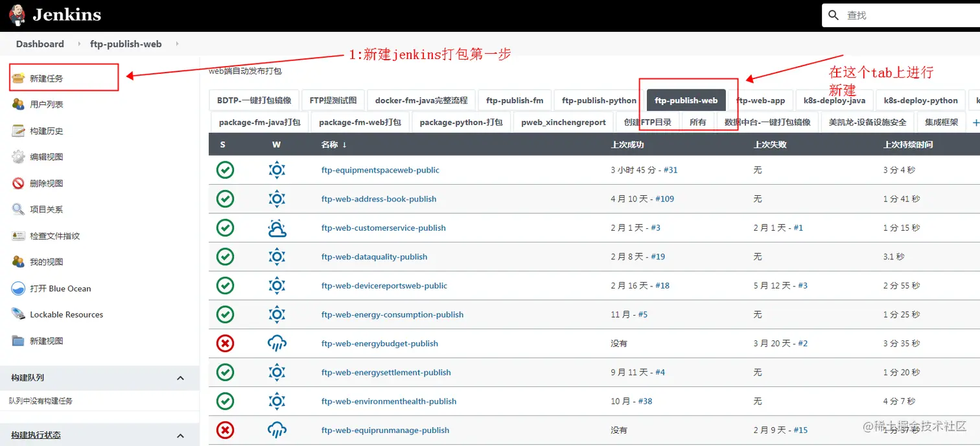980x446 pixels.
Task: Open the Dashboard breadcrumb dropdown arrow
Action: (78, 44)
